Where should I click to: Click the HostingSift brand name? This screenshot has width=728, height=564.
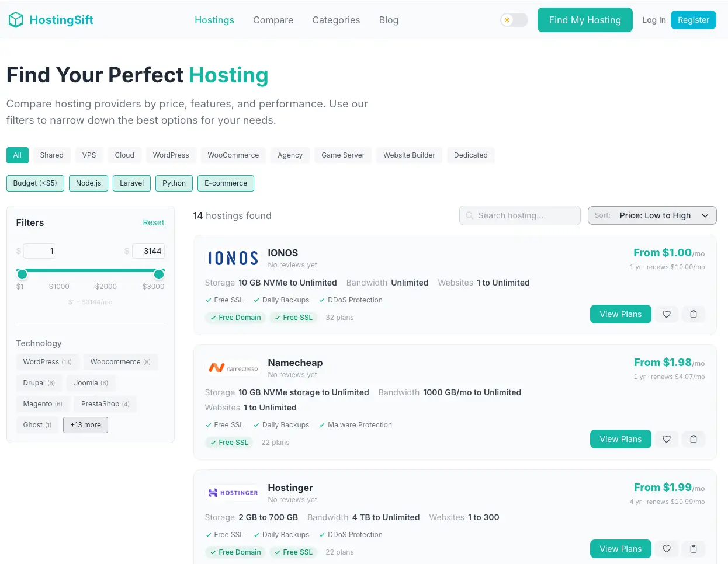pos(61,20)
